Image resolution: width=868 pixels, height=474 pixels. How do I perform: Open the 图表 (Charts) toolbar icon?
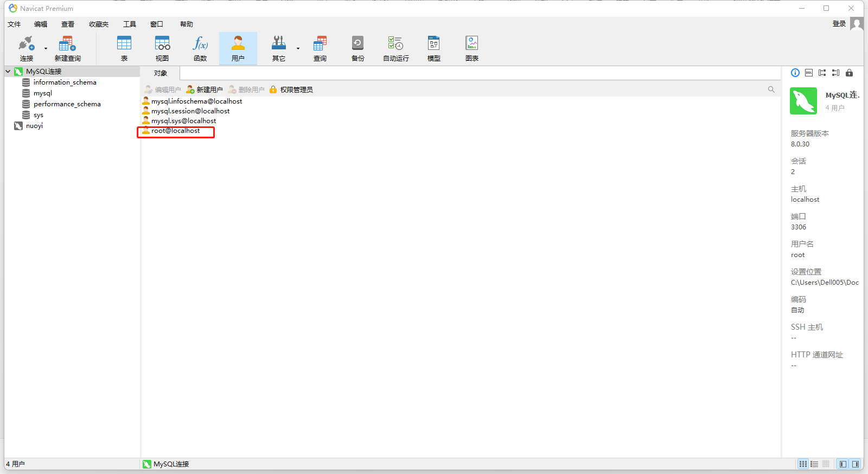[x=472, y=48]
